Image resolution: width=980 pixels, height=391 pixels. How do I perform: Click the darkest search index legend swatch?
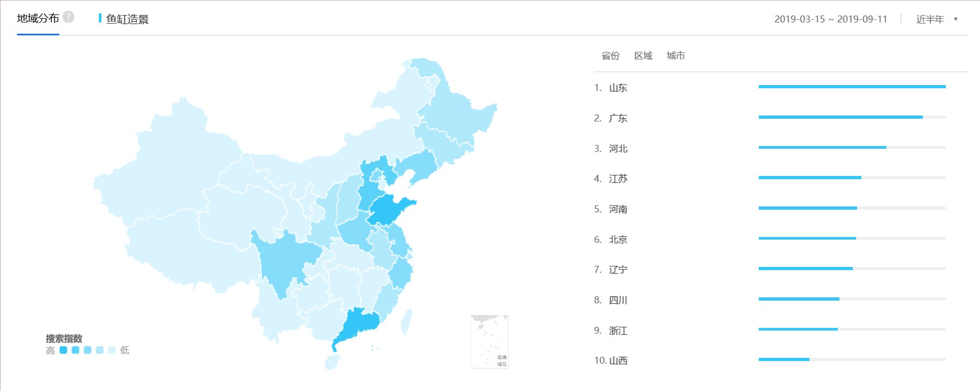click(x=63, y=350)
